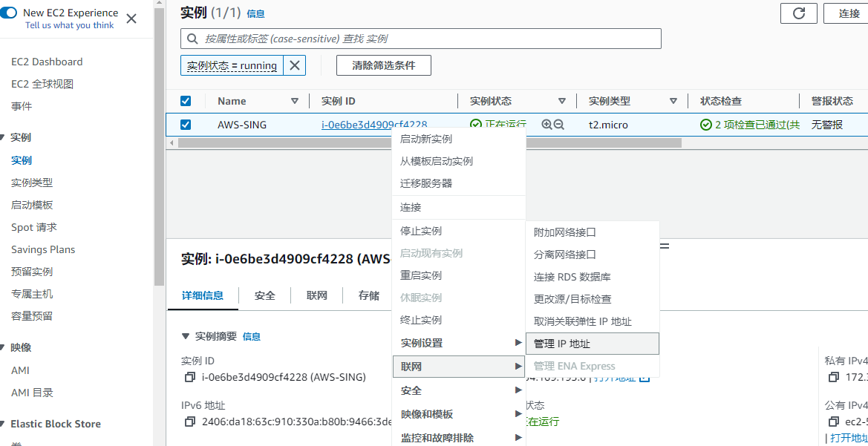Collapse the 实例摘要 section
Screen dimensions: 868x446
(186, 336)
